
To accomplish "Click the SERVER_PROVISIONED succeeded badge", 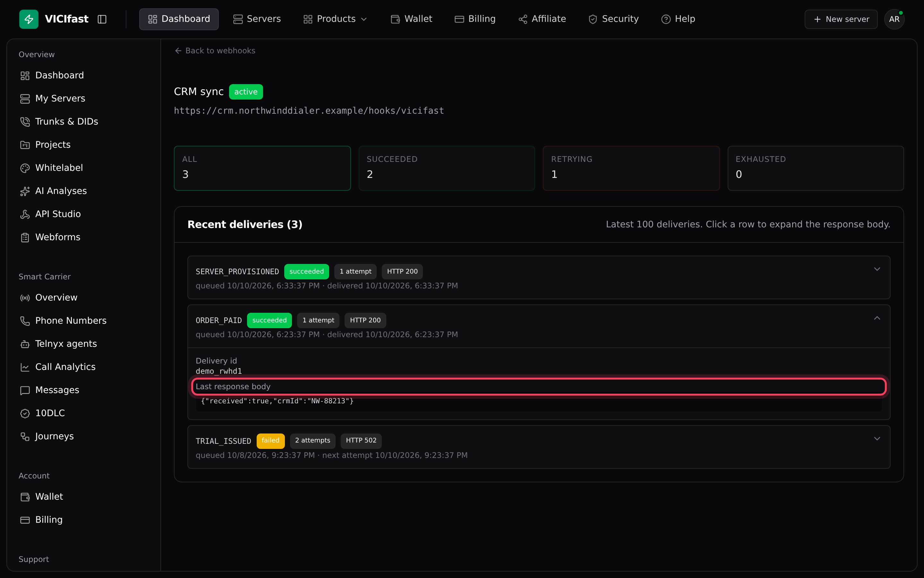I will click(x=307, y=271).
